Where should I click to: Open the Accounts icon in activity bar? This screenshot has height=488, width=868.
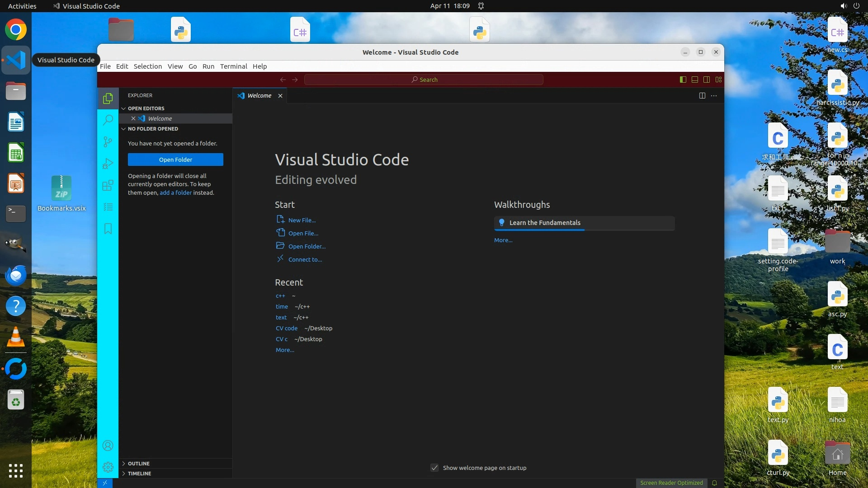click(x=108, y=446)
